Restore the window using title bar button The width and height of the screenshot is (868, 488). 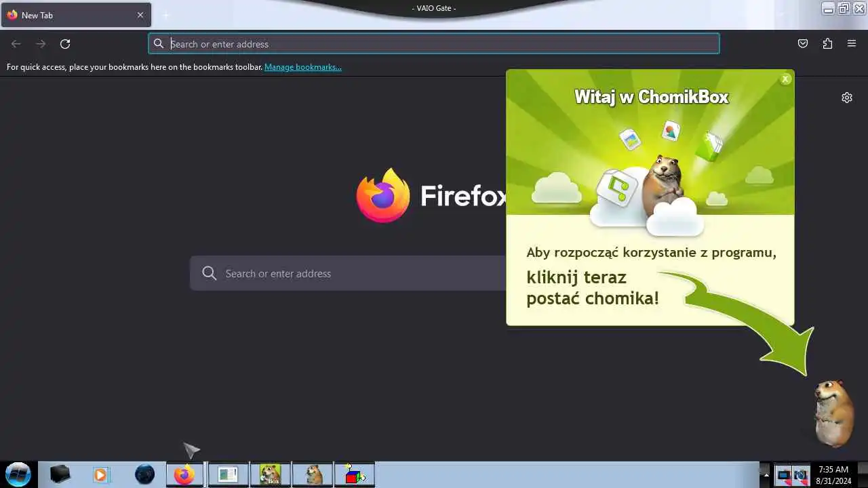click(844, 9)
